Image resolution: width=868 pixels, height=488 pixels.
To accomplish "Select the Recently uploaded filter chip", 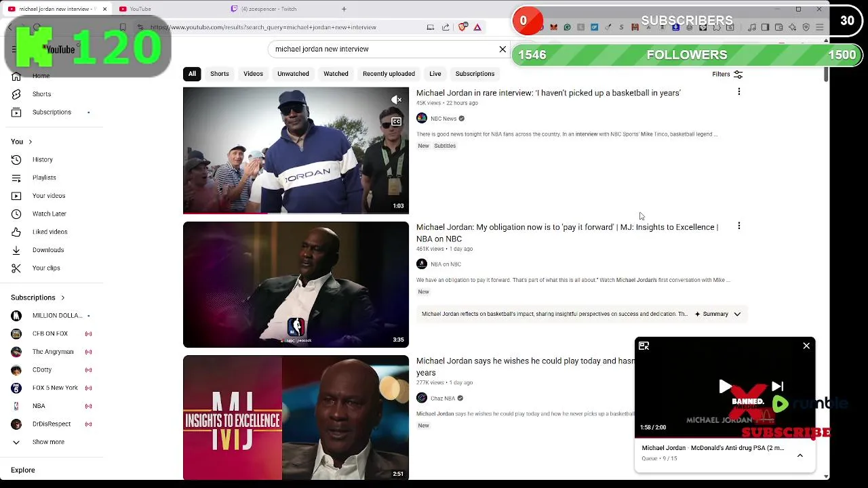I will pos(389,74).
